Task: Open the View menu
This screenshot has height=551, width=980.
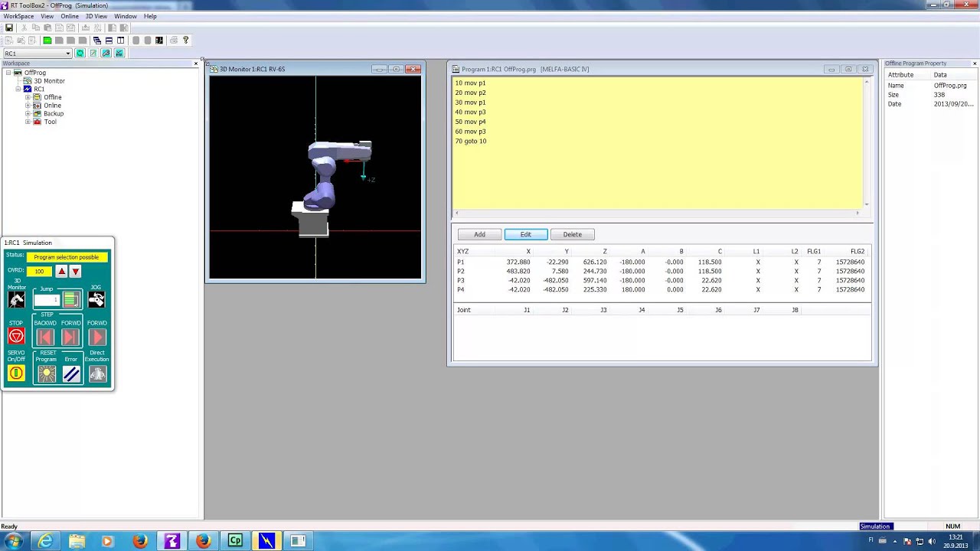Action: tap(47, 16)
